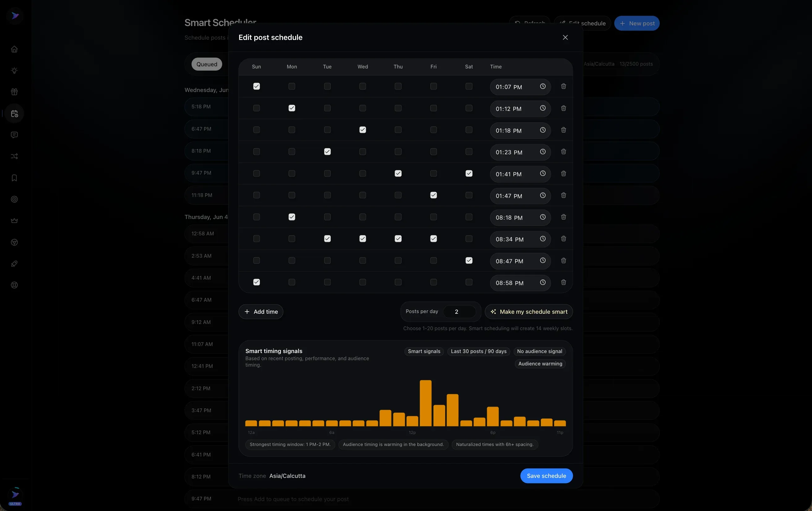Uncheck Monday for the 01:12 PM slot
812x511 pixels.
292,108
